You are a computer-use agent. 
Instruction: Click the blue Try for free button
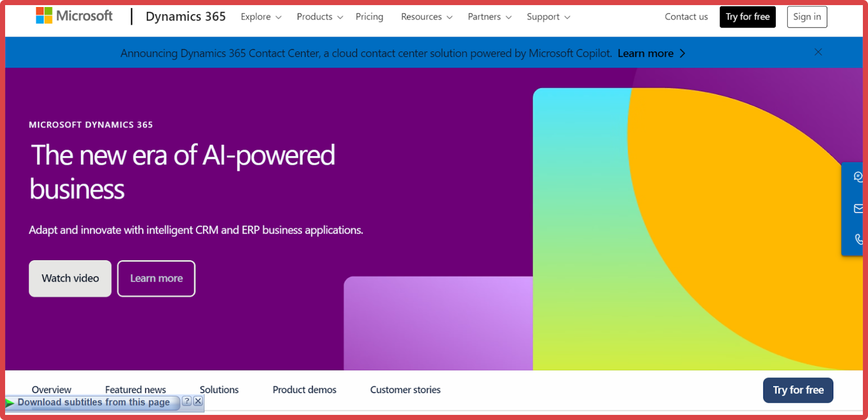798,390
